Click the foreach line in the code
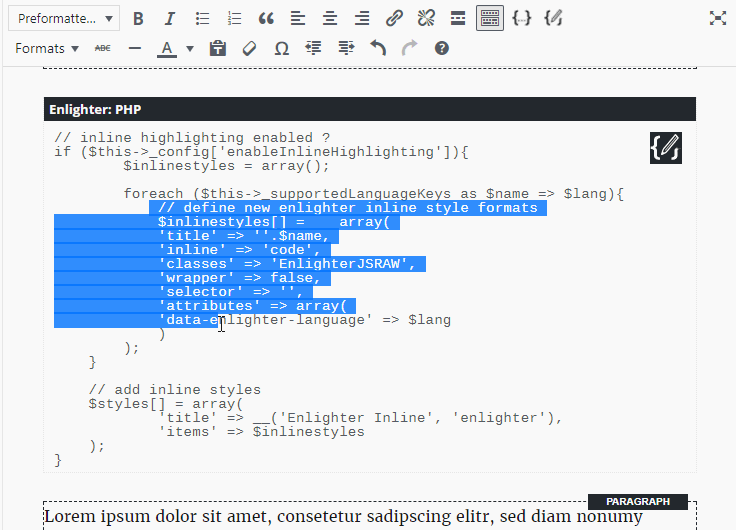 pos(374,194)
